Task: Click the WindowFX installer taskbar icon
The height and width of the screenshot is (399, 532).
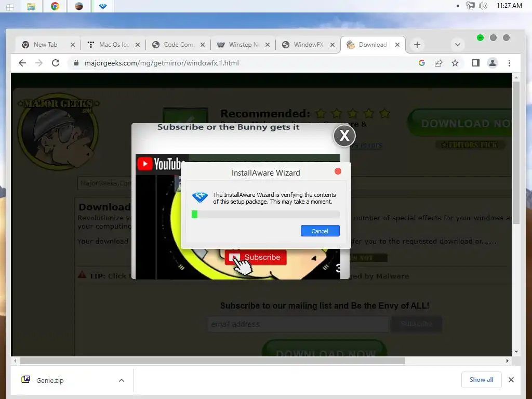Action: tap(103, 6)
